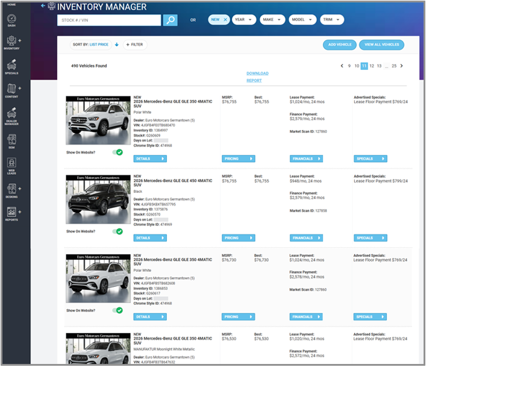This screenshot has width=529, height=420.
Task: Go to page 25
Action: (393, 66)
